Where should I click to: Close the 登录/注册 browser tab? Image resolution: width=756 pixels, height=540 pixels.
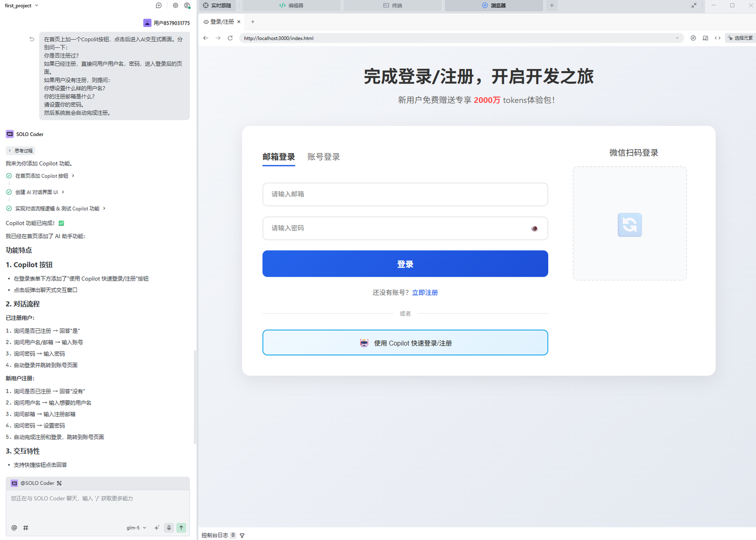coord(239,22)
